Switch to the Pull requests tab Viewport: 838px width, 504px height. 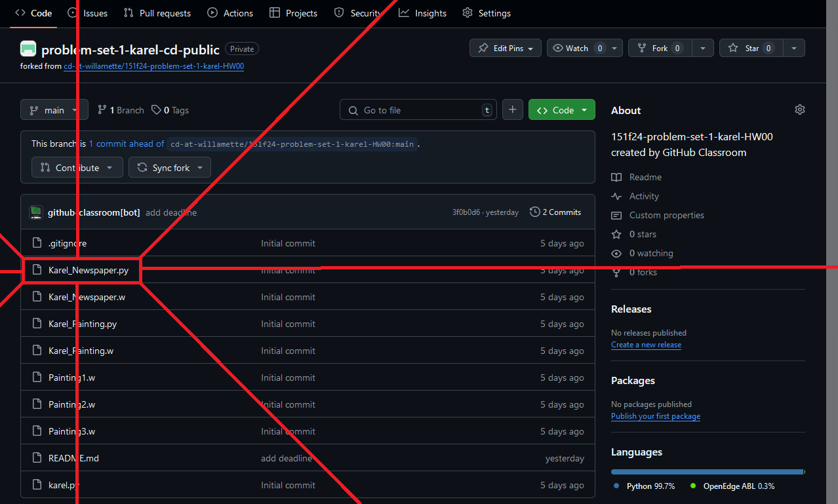click(x=157, y=13)
